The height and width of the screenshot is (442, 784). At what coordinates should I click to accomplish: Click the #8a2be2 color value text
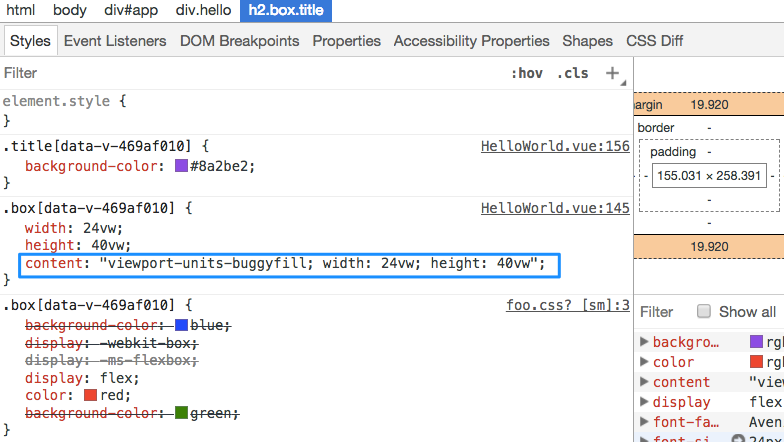click(x=219, y=166)
